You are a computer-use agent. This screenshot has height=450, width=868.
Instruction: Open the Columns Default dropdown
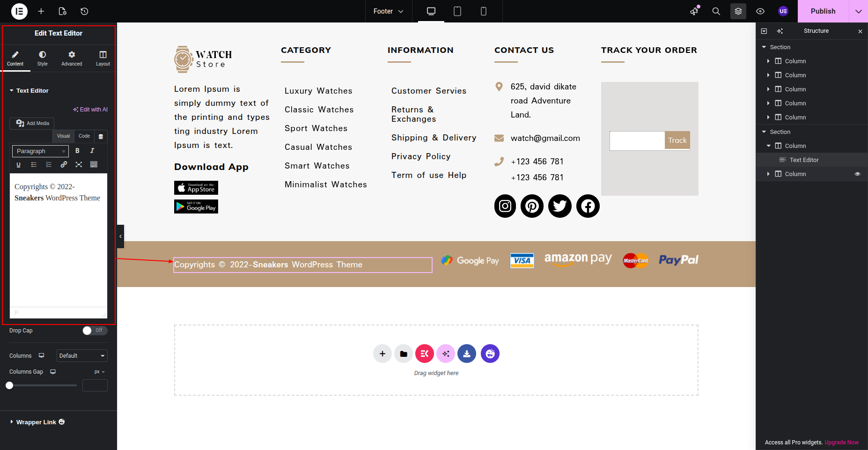(x=82, y=356)
